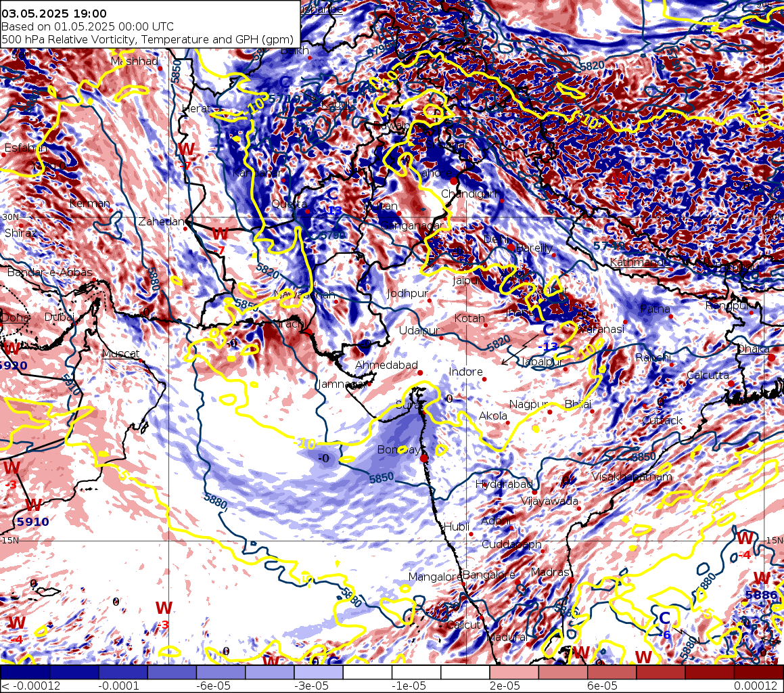Viewport: 784px width, 693px height.
Task: Click the 5920 geopotential value near Doha
Action: tap(14, 365)
